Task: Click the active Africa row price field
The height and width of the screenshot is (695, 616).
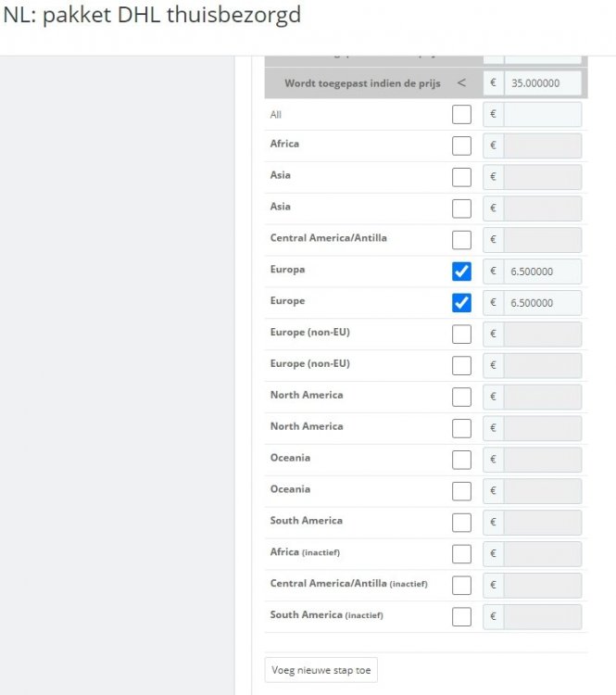Action: click(x=543, y=145)
